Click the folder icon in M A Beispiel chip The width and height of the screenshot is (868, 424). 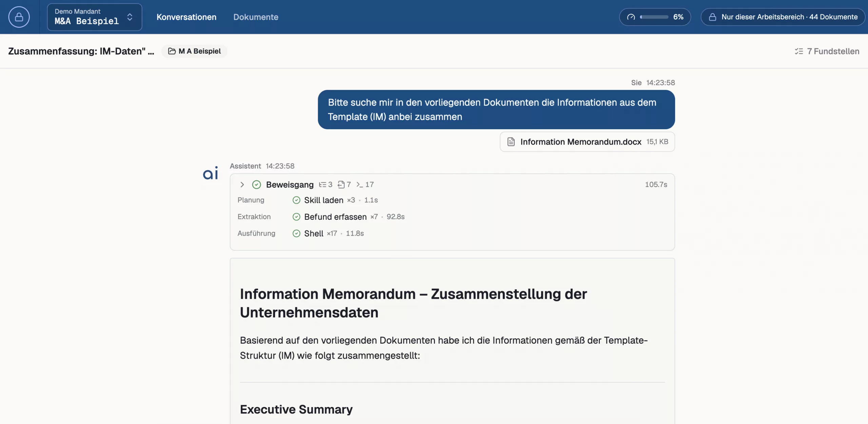pos(172,51)
